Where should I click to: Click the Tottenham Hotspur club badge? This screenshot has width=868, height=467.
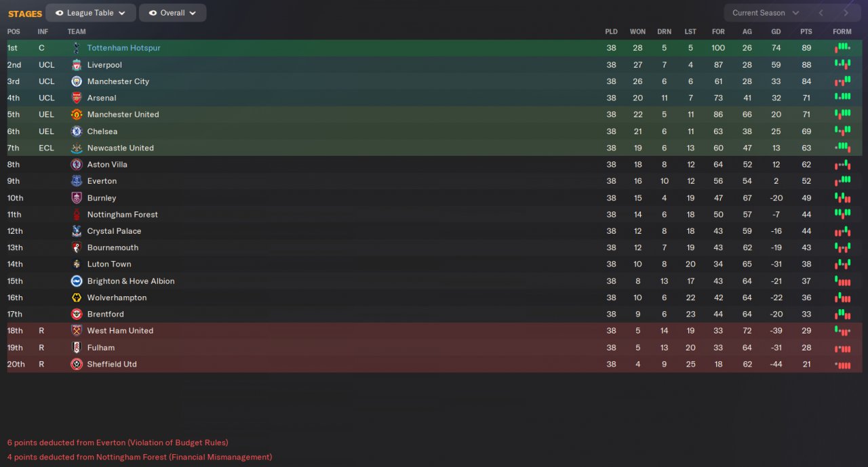[77, 48]
